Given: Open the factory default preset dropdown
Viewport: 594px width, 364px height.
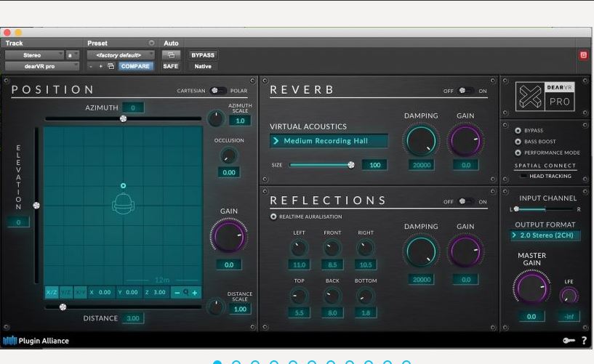Looking at the screenshot, I should [x=121, y=55].
